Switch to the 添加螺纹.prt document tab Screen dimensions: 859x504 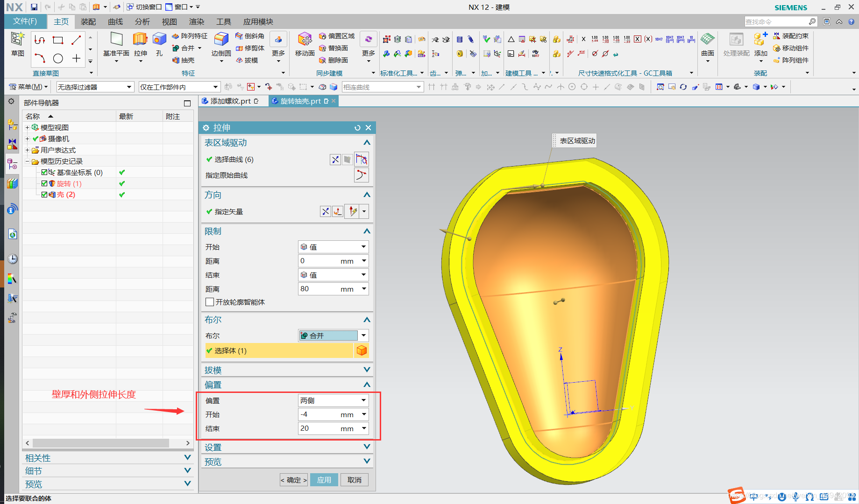[x=230, y=101]
